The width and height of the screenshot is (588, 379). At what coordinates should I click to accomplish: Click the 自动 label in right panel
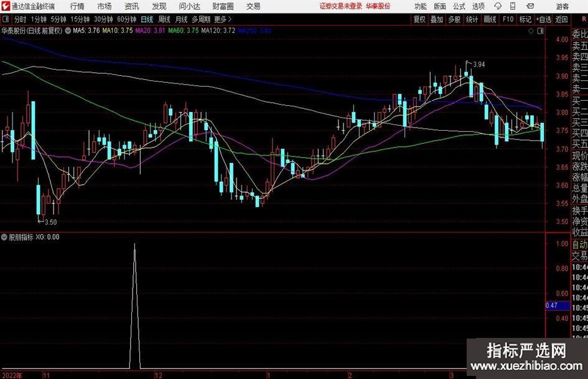pos(580,245)
